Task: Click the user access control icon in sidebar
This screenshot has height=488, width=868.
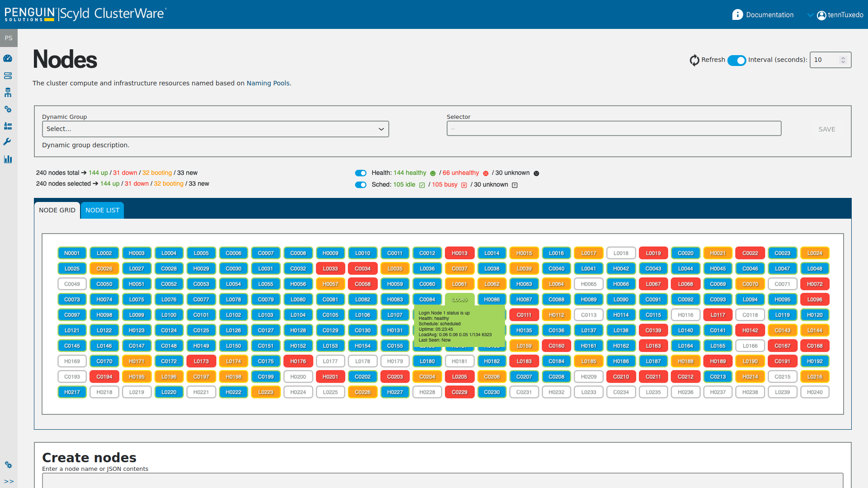Action: tap(8, 126)
